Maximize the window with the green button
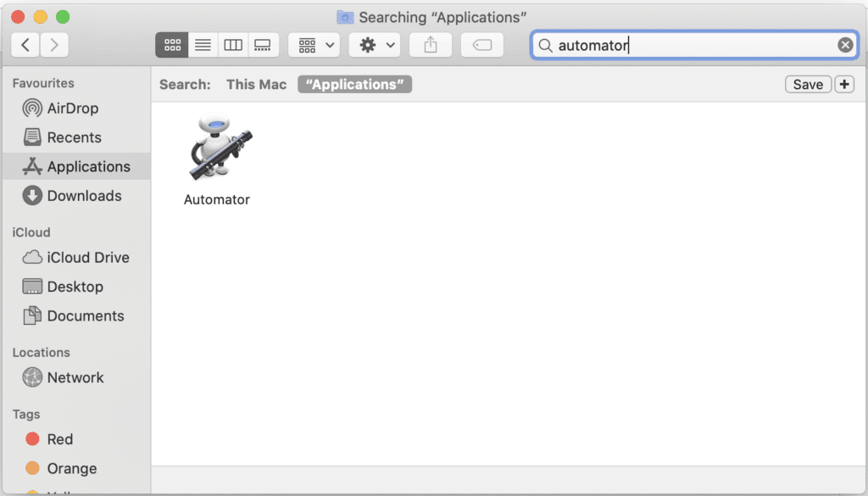868x496 pixels. pyautogui.click(x=63, y=17)
